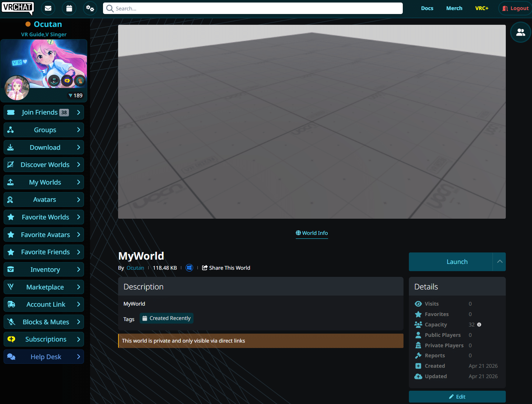Click the 'MyWorld' world title
This screenshot has height=404, width=532.
tap(141, 256)
